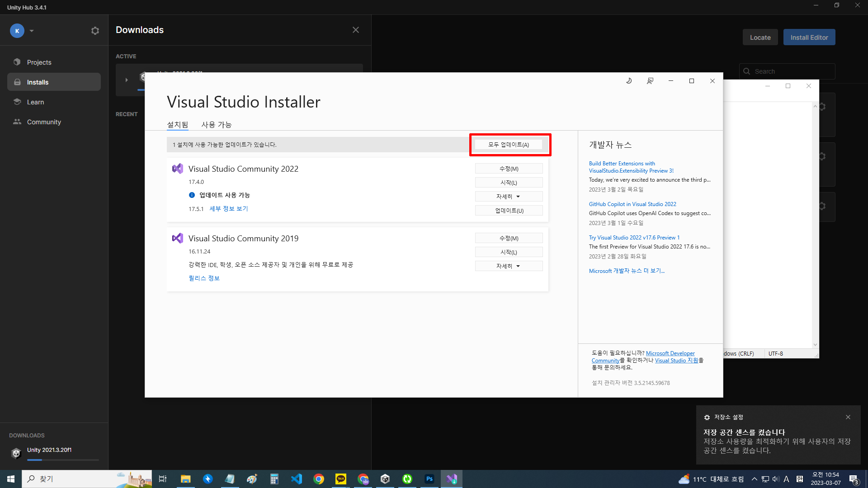Click the Visual Studio Community 2022 logo icon
Viewport: 868px width, 488px height.
[178, 169]
